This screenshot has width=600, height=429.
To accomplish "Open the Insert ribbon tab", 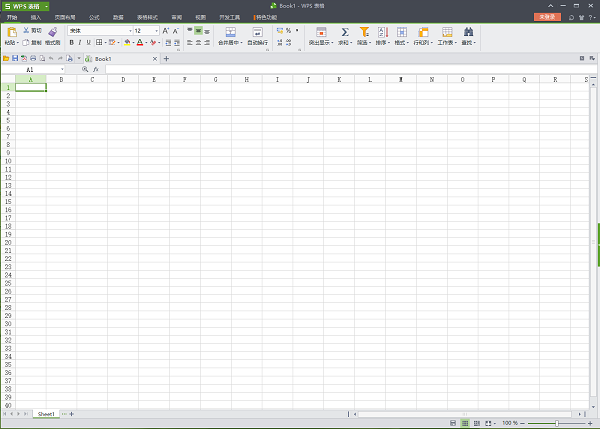I will [36, 18].
